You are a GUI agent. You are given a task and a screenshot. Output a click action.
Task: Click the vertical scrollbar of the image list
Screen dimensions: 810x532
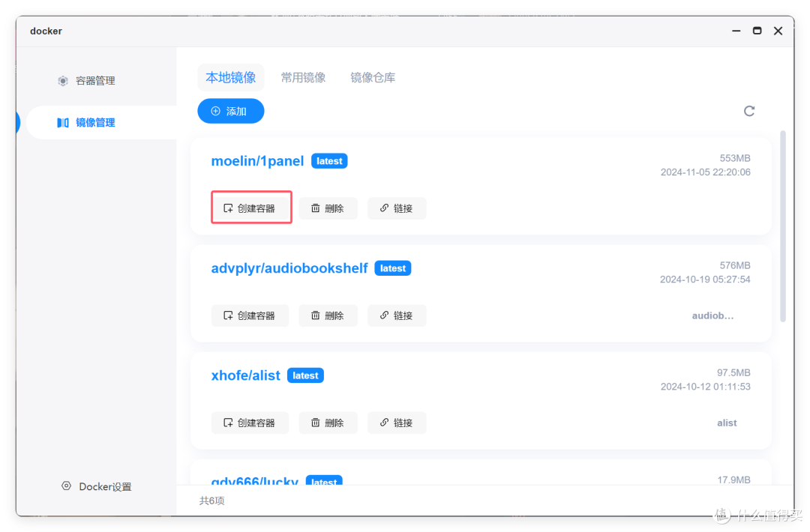[x=783, y=226]
